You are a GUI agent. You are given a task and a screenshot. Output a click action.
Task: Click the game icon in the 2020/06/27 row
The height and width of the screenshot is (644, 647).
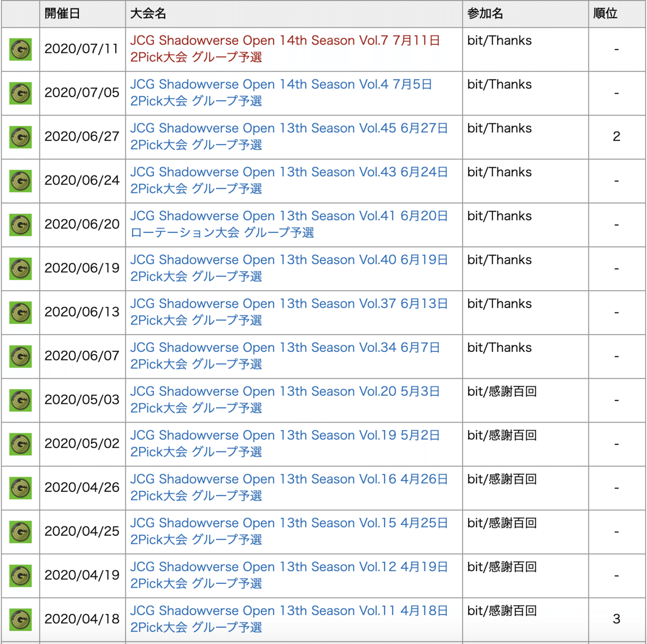coord(21,137)
